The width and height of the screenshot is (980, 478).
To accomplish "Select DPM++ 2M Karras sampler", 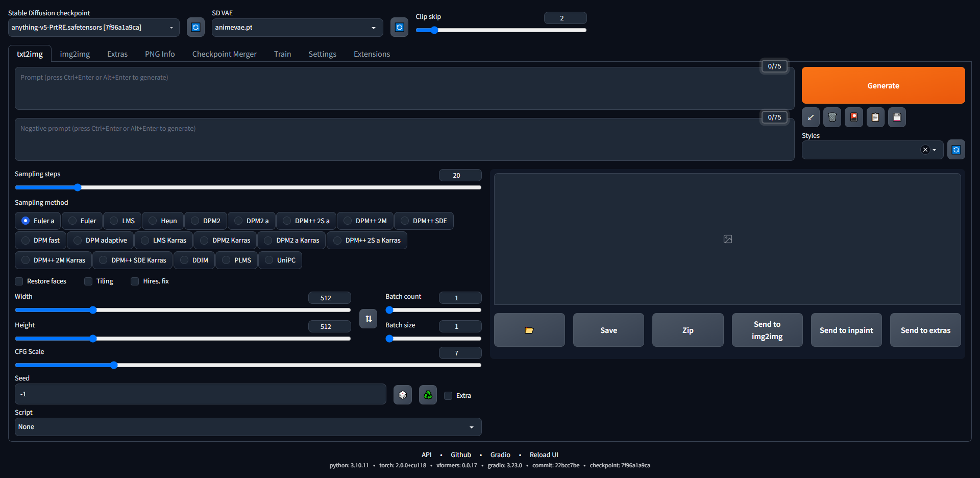I will (x=53, y=260).
